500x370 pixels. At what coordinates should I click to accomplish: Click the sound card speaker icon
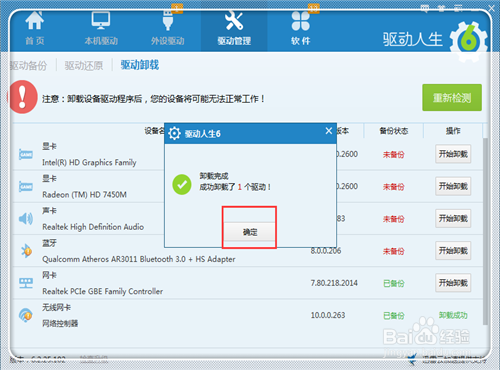click(x=26, y=219)
